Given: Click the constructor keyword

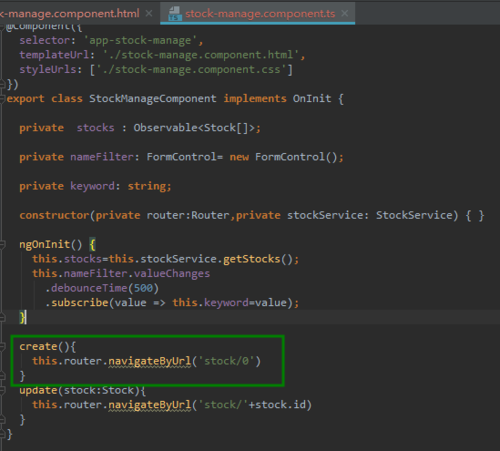Looking at the screenshot, I should [54, 215].
